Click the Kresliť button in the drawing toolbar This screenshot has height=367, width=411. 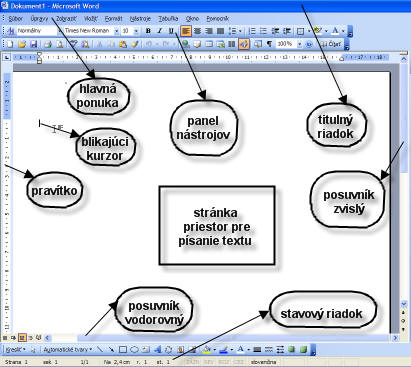pos(15,349)
